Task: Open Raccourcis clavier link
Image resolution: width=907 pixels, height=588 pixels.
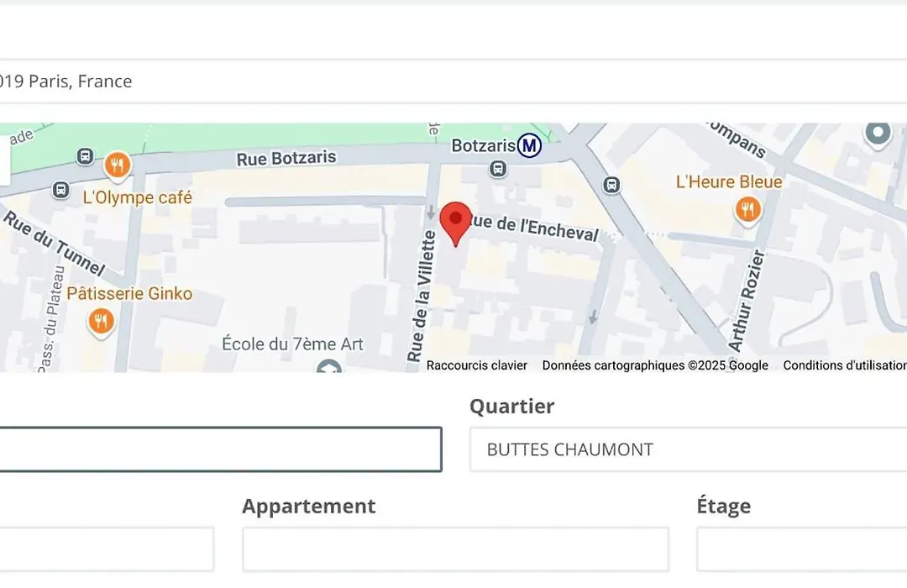Action: pyautogui.click(x=477, y=365)
